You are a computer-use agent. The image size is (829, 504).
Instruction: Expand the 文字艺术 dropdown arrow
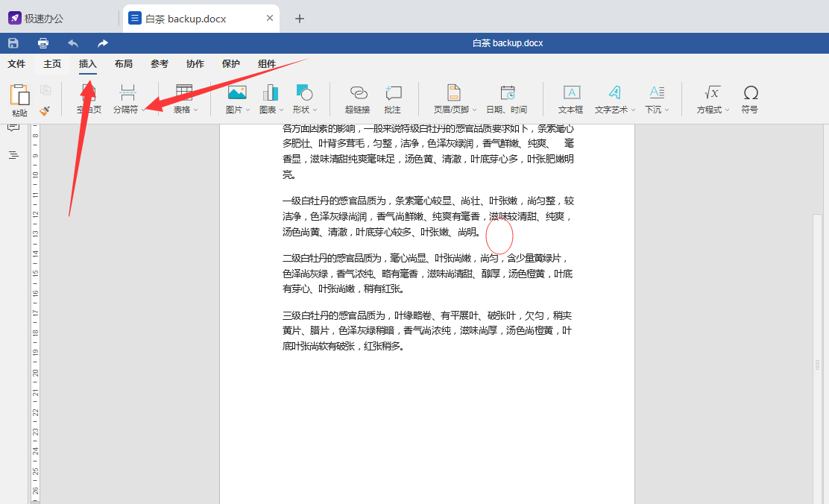pos(633,110)
